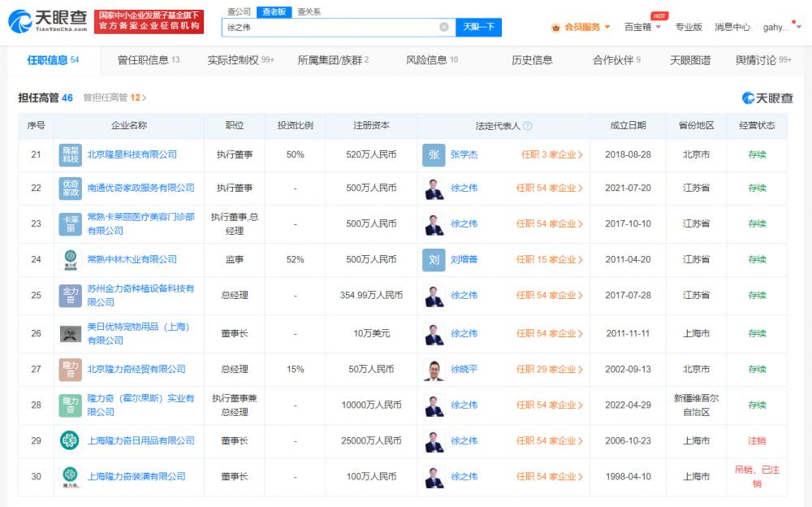The width and height of the screenshot is (812, 507).
Task: Expand 任职 3 家企业 for 张学杰
Action: (552, 155)
